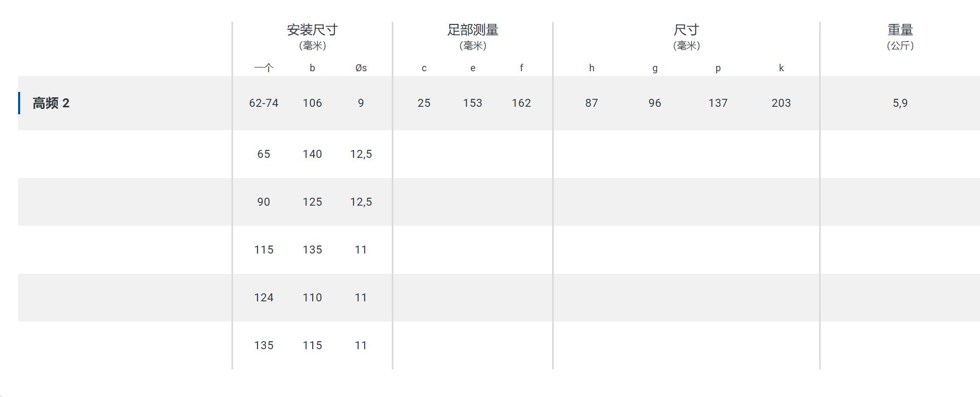Click the e value 153
Screen dimensions: 980x397
coord(472,103)
